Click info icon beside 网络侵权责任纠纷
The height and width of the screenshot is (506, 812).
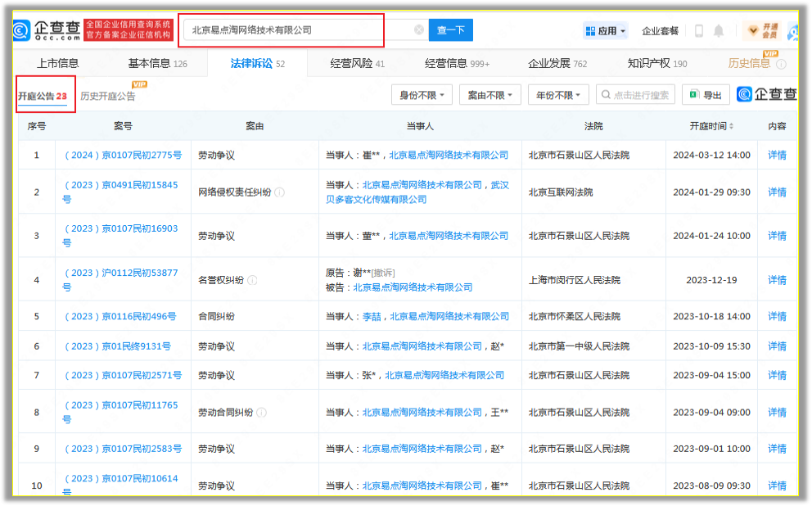coord(280,192)
